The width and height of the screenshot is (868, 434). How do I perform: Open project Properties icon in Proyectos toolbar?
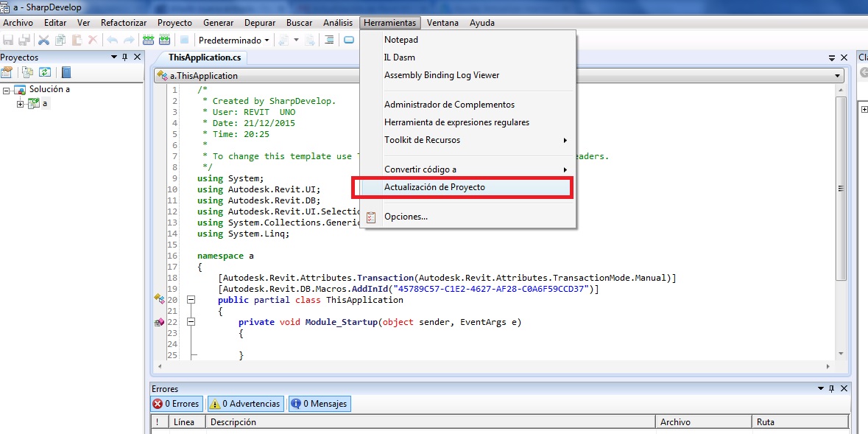click(7, 72)
